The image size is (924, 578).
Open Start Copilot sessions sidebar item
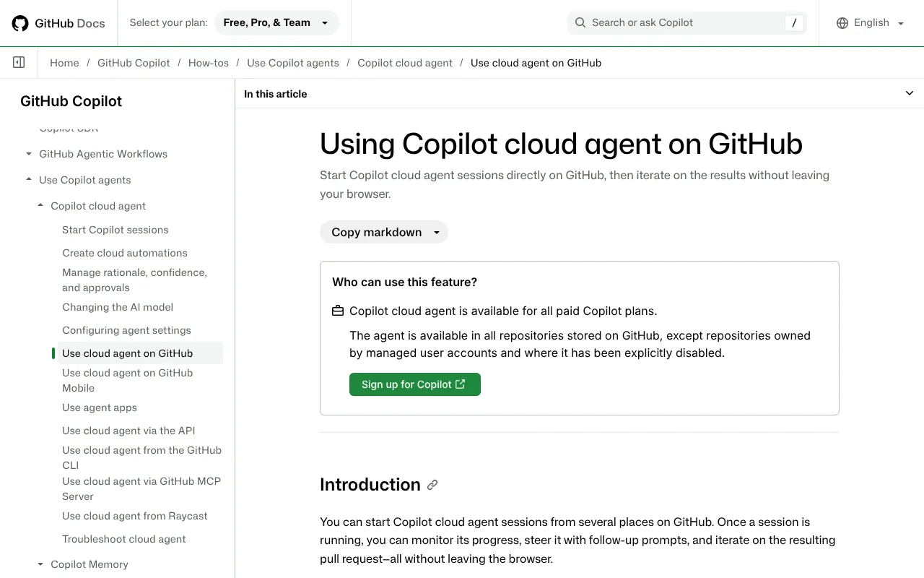(115, 230)
